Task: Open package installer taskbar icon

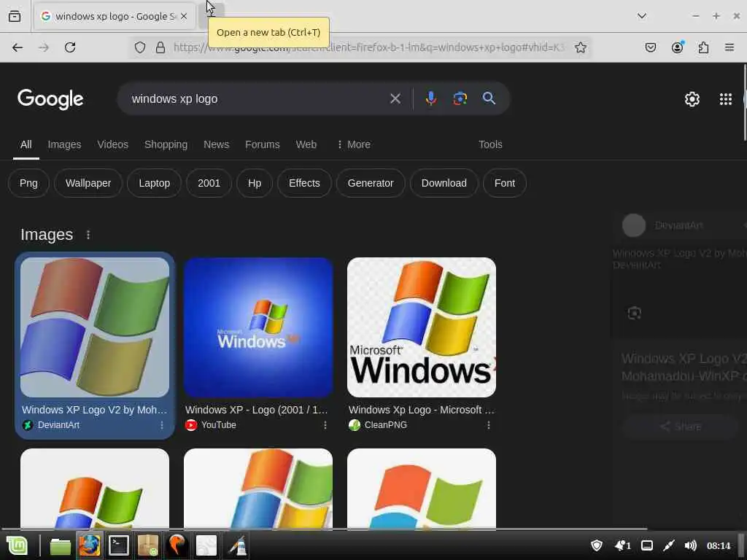Action: 147,545
